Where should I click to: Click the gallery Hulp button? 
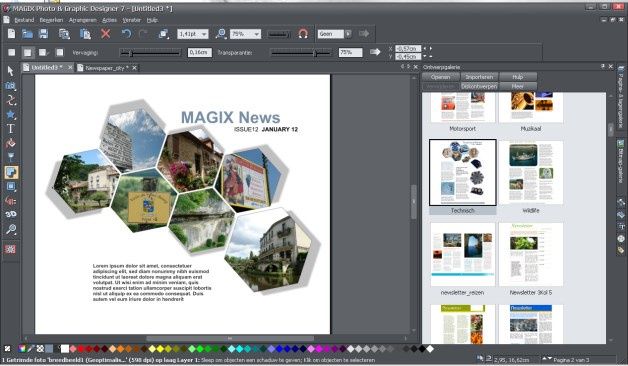click(517, 77)
